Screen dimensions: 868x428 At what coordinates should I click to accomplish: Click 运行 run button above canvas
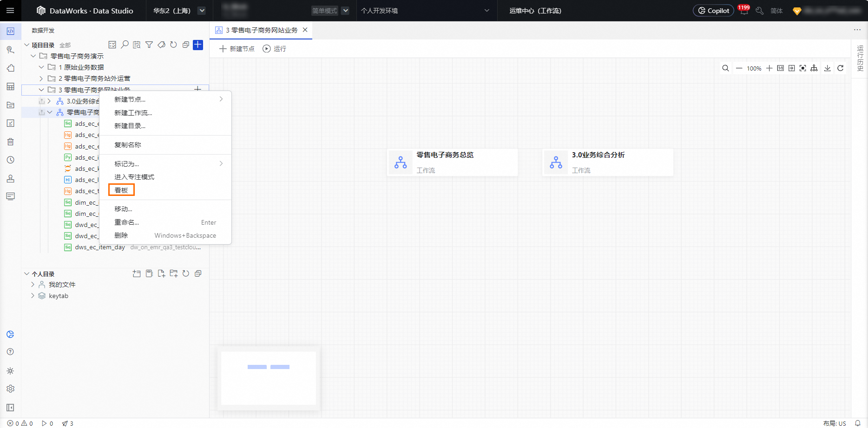pyautogui.click(x=275, y=49)
